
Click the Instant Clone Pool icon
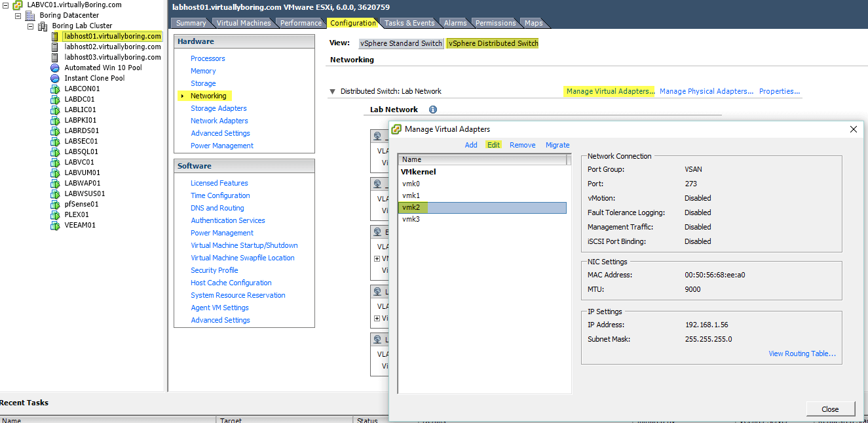[55, 79]
